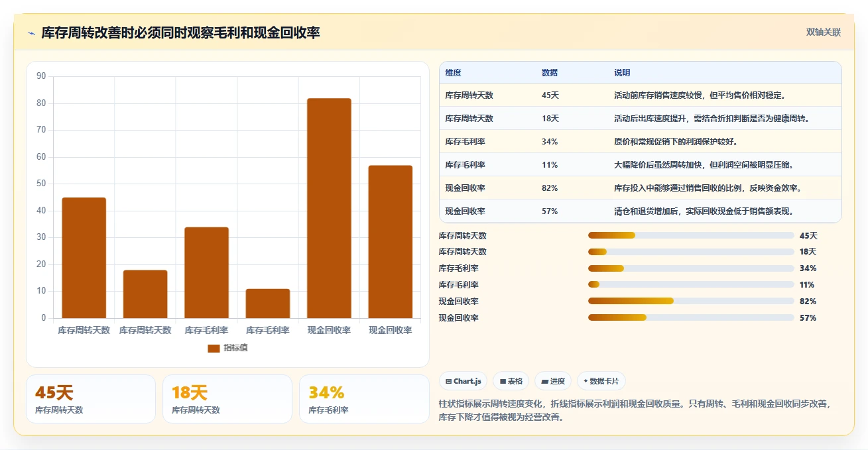Click the lightning icon beside the header title
868x450 pixels.
tap(31, 33)
